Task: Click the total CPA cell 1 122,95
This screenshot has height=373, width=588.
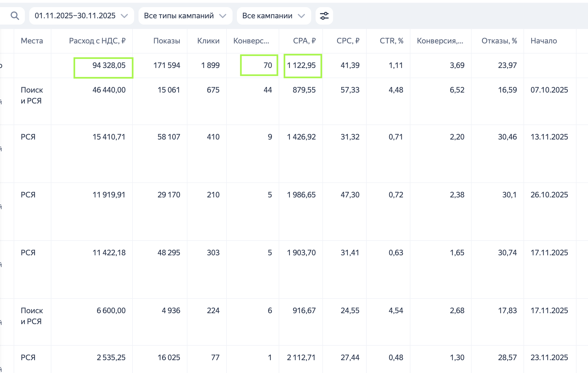Action: [x=301, y=66]
